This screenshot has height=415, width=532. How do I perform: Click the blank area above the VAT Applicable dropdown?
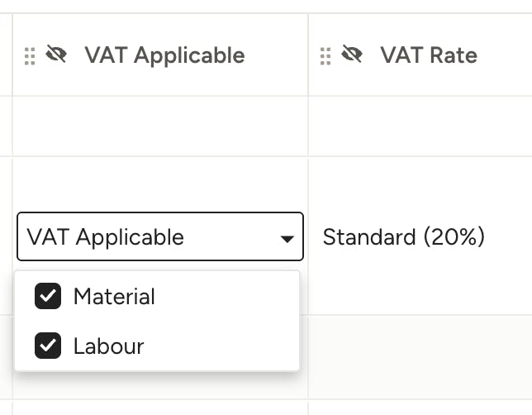[x=160, y=184]
